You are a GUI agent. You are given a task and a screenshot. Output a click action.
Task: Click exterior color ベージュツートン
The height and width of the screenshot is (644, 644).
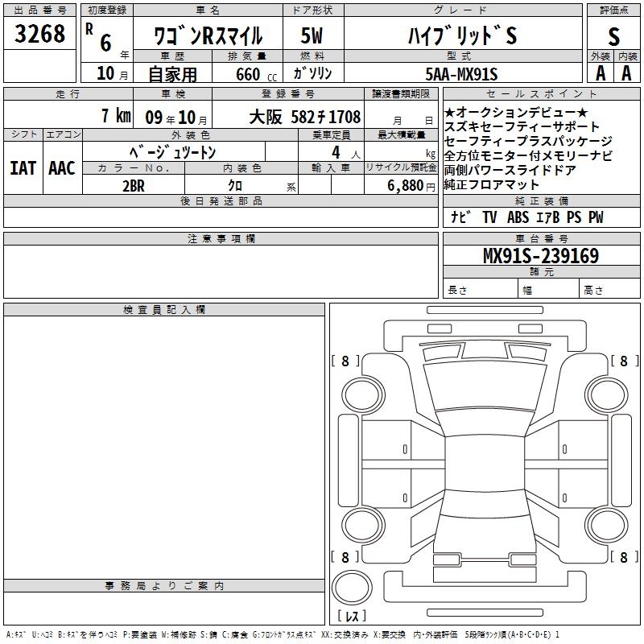tap(173, 152)
